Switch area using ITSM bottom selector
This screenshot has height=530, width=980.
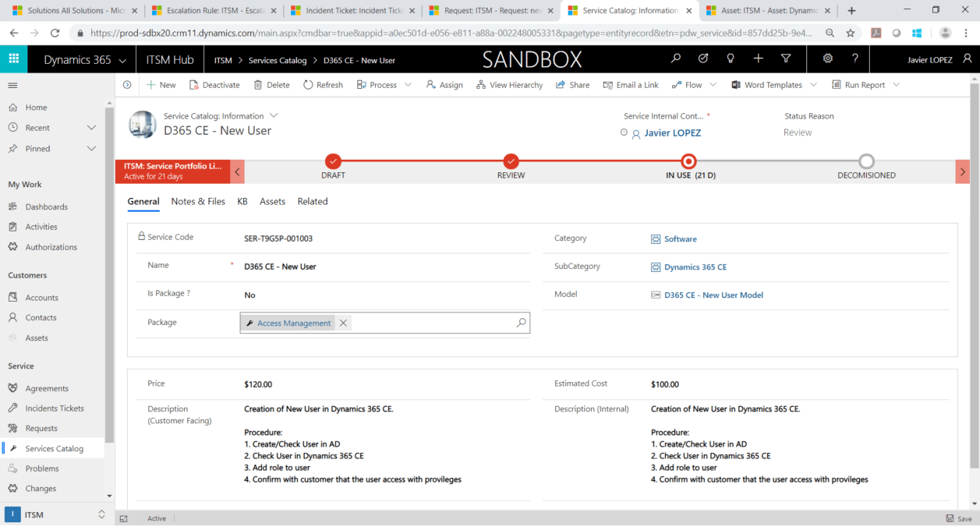(57, 514)
